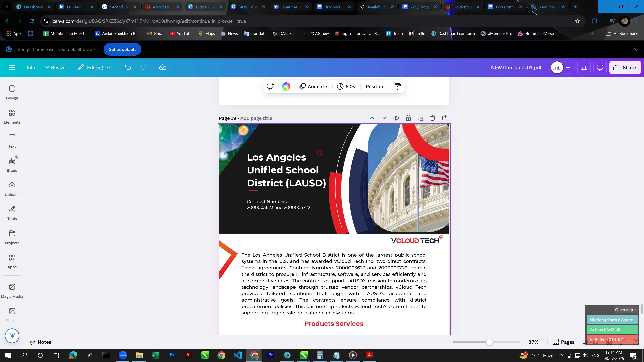Redo the last action
Screen dimensions: 644x362
pyautogui.click(x=143, y=67)
